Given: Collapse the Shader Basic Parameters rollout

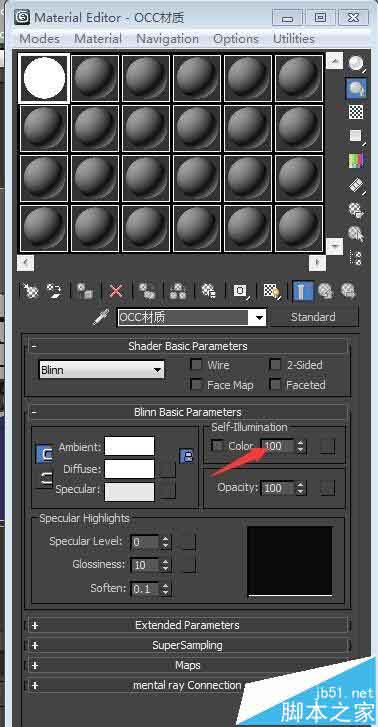Looking at the screenshot, I should pos(188,346).
